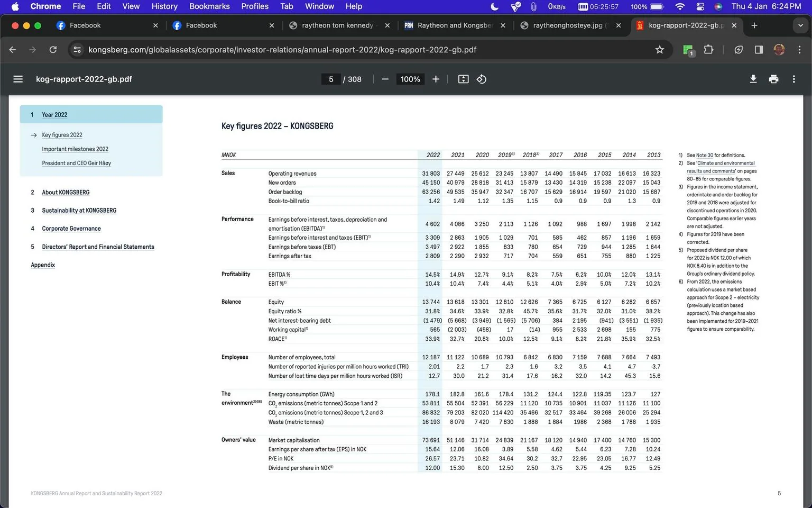
Task: Open the PDF viewer three-dot options menu
Action: pos(793,79)
